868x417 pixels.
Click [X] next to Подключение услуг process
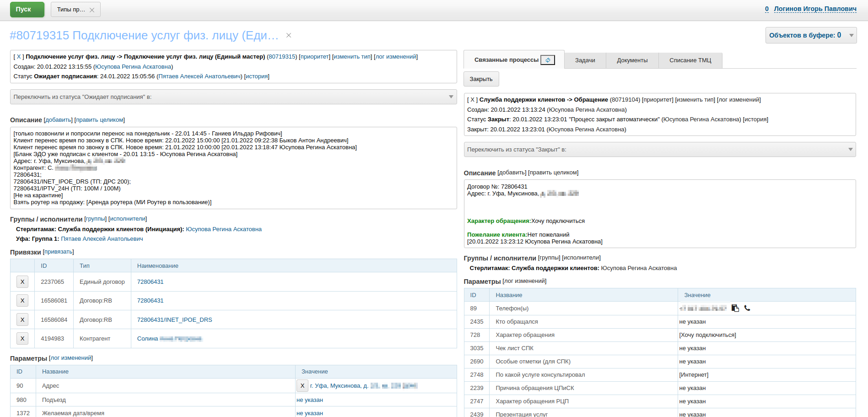(19, 57)
